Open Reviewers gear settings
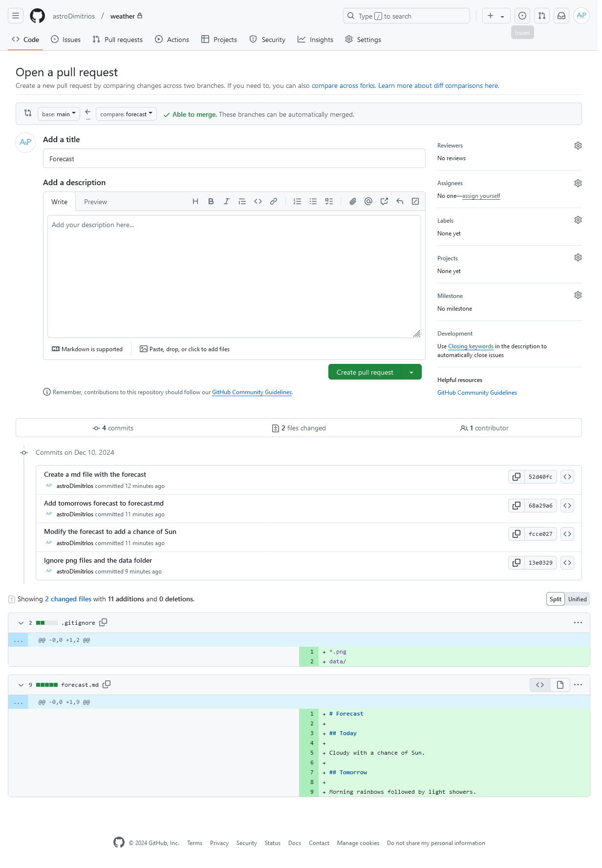This screenshot has height=868, width=602. [578, 146]
